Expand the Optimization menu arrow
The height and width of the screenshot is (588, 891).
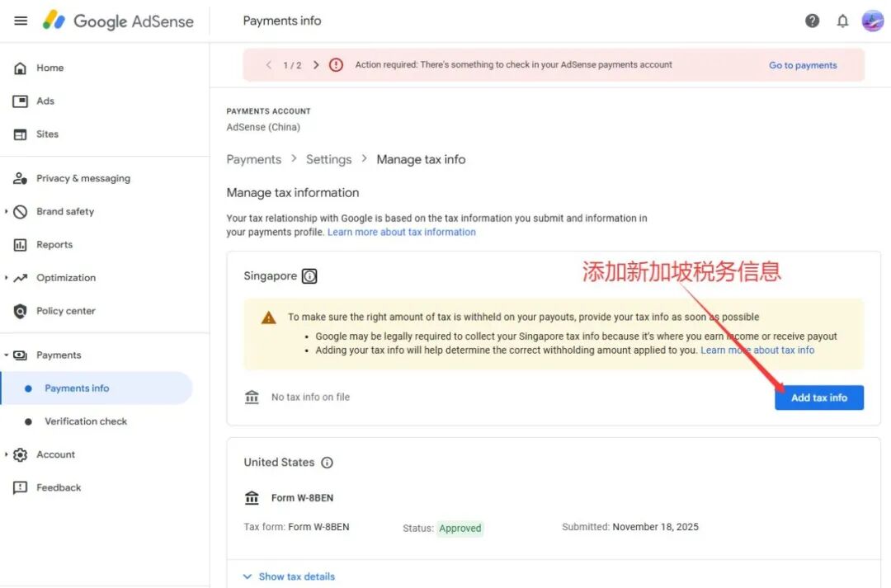(x=7, y=278)
